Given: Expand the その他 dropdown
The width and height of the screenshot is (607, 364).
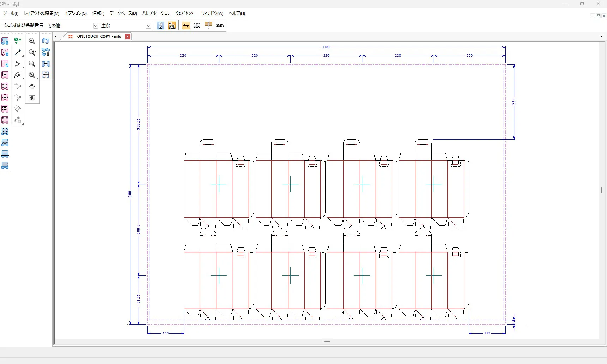Looking at the screenshot, I should click(95, 26).
